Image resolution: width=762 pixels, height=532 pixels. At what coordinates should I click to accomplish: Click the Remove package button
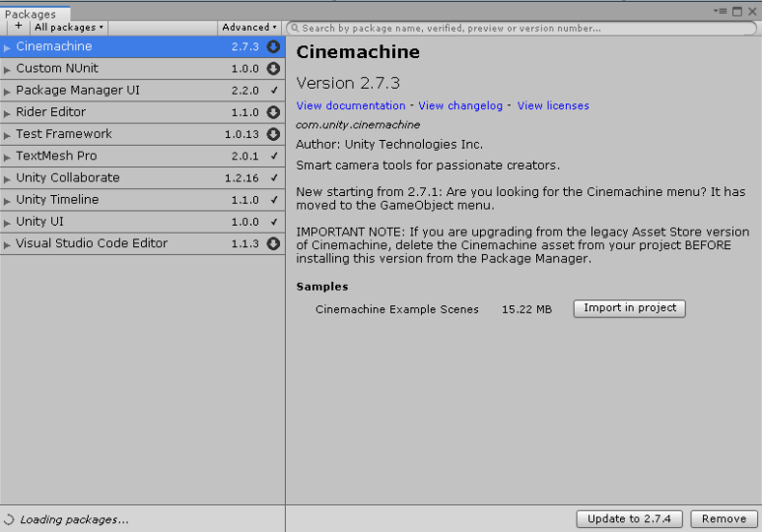pyautogui.click(x=725, y=519)
